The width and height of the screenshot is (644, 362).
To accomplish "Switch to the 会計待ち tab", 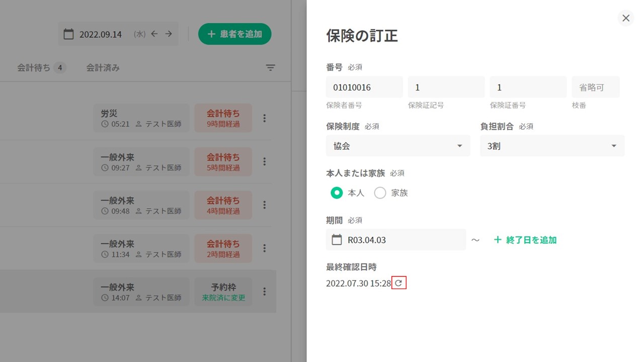I will [x=41, y=67].
